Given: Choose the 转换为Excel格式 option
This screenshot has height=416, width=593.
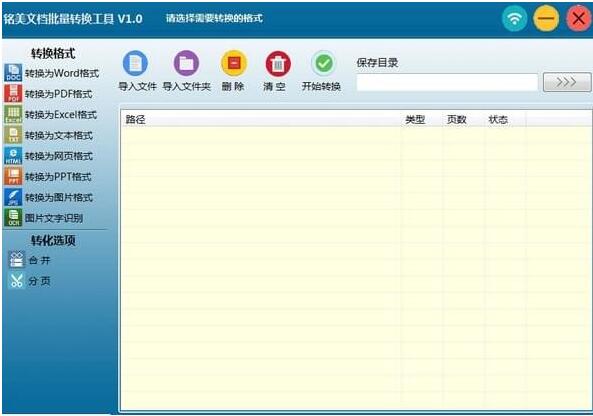Looking at the screenshot, I should click(51, 114).
